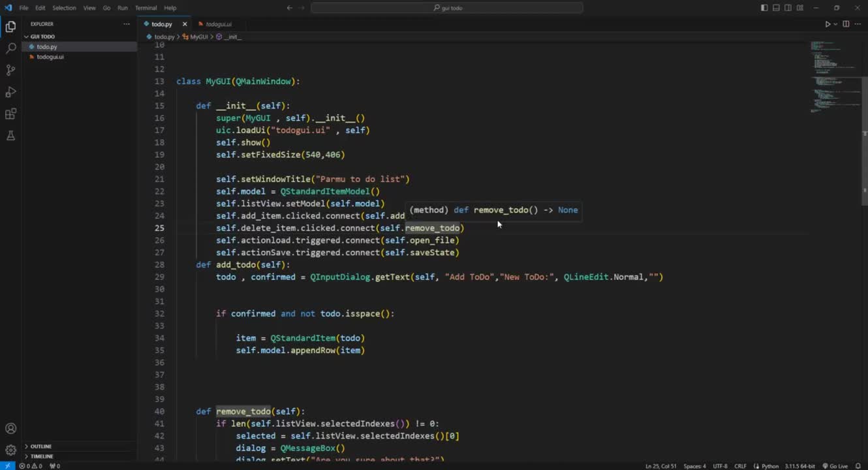
Task: Click the VS Code logo icon
Action: [x=8, y=8]
